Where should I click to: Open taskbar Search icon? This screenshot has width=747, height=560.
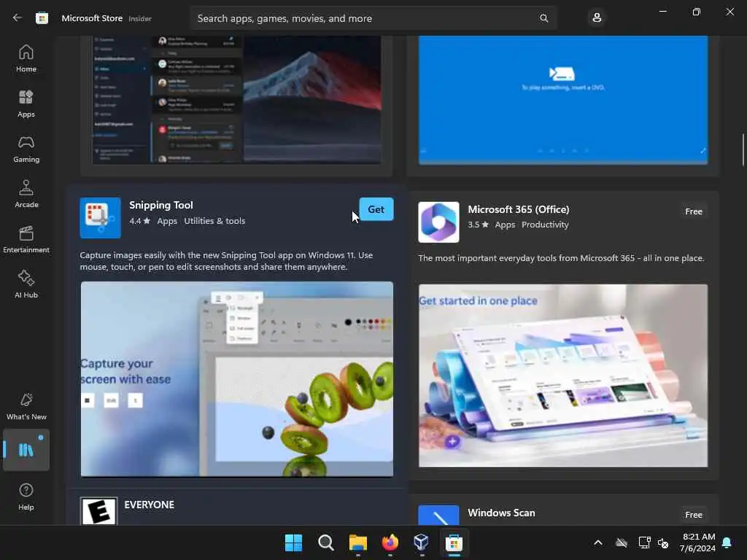(326, 542)
